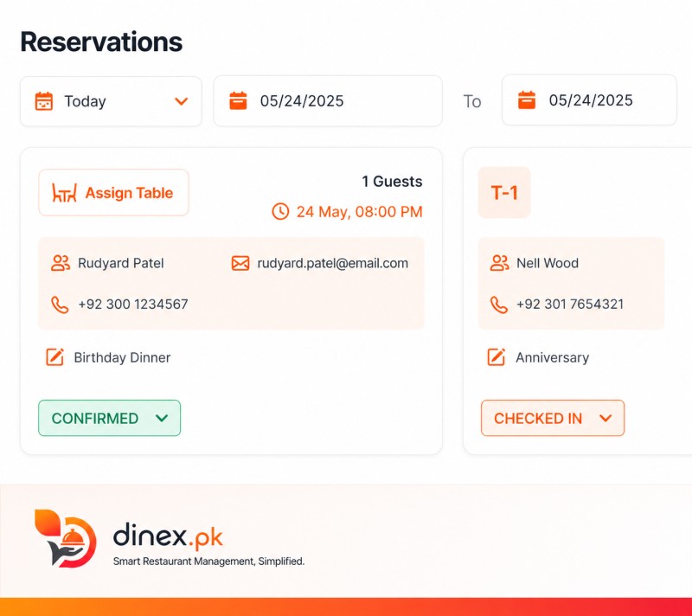Screen dimensions: 692x616
Task: Click the Smart Restaurant Management tagline
Action: (x=208, y=561)
